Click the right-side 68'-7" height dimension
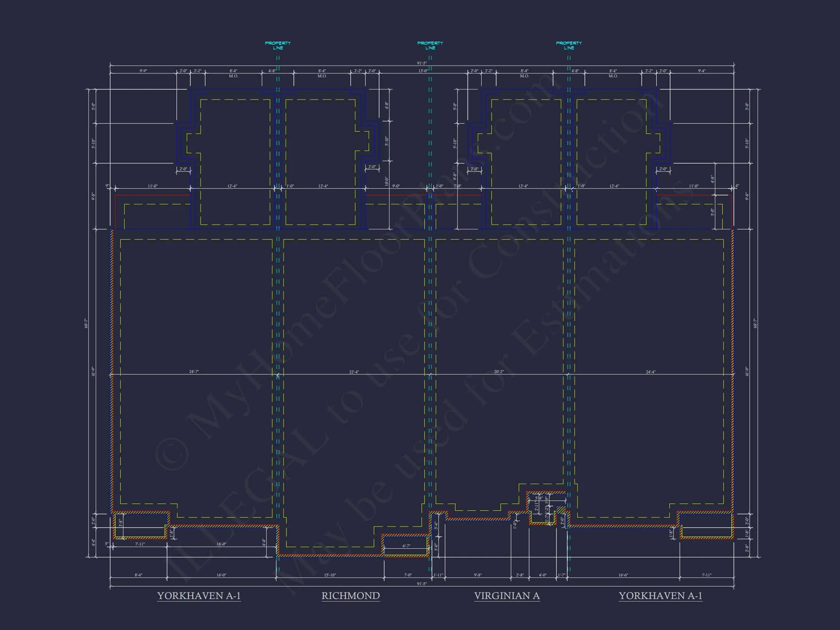Viewport: 840px width, 630px height. click(x=755, y=323)
